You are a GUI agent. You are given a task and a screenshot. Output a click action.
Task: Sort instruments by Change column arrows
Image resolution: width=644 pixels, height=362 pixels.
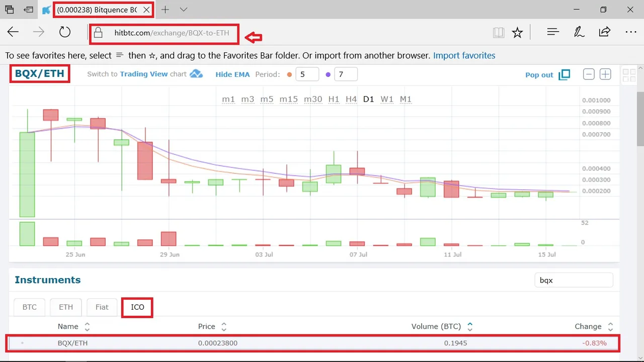pos(610,327)
